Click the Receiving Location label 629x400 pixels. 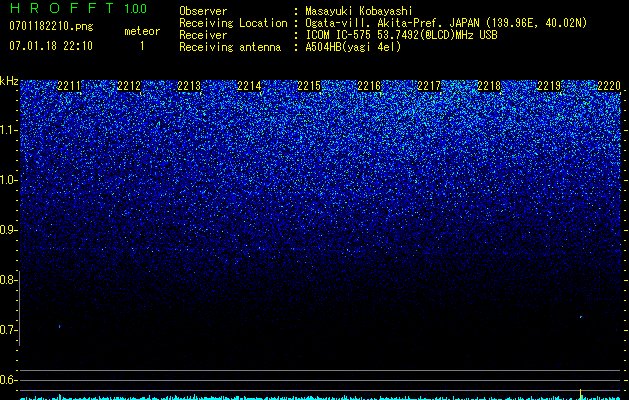tap(233, 23)
